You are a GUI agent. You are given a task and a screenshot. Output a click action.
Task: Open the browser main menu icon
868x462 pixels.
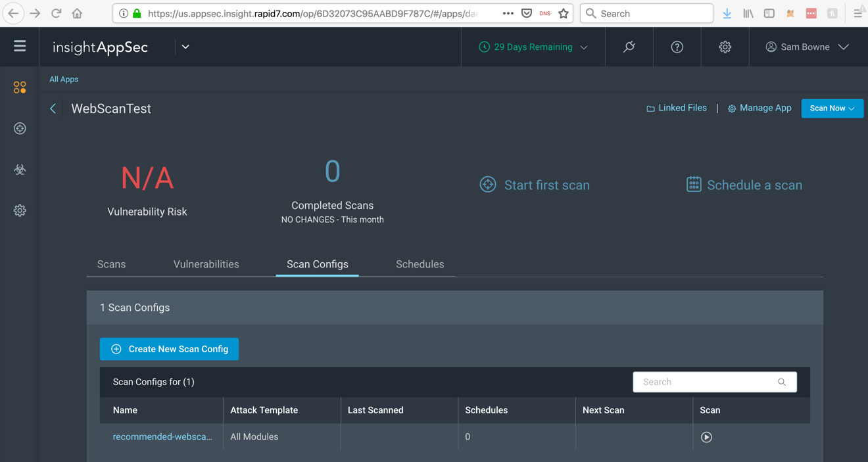click(857, 13)
